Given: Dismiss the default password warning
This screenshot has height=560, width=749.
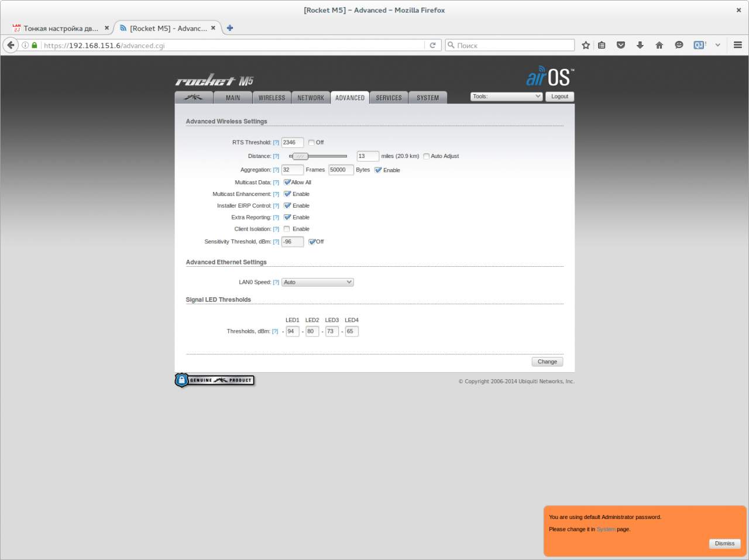Looking at the screenshot, I should pyautogui.click(x=724, y=544).
